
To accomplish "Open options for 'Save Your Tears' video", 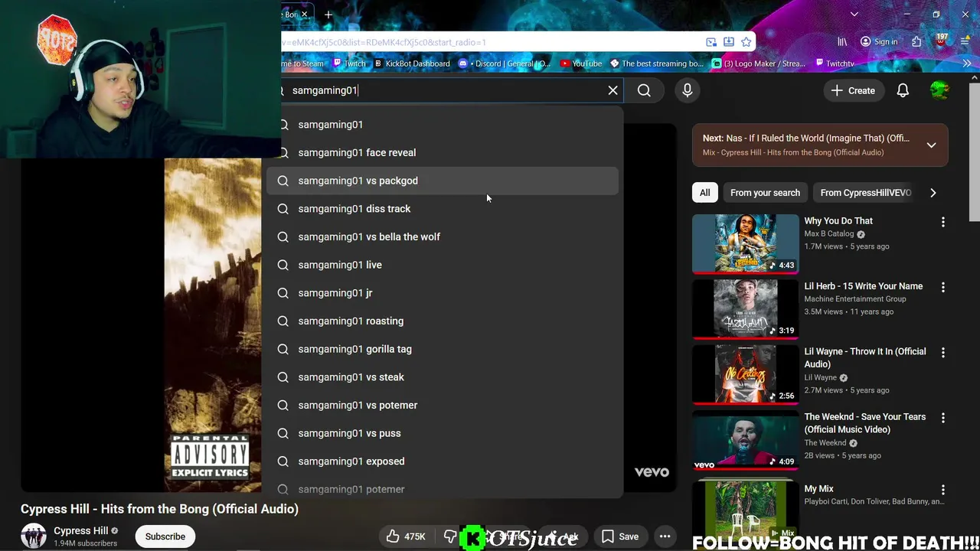I will pyautogui.click(x=942, y=418).
